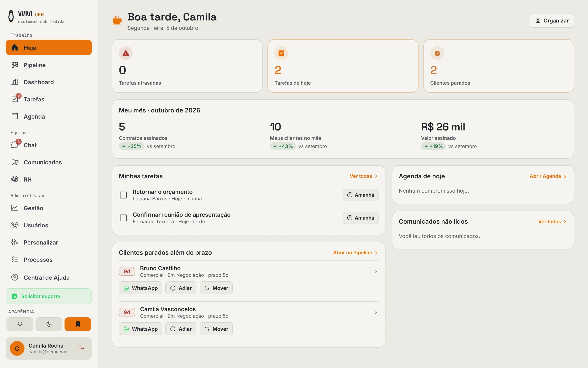This screenshot has width=588, height=368.
Task: Open Central de Ajuda
Action: tap(49, 277)
